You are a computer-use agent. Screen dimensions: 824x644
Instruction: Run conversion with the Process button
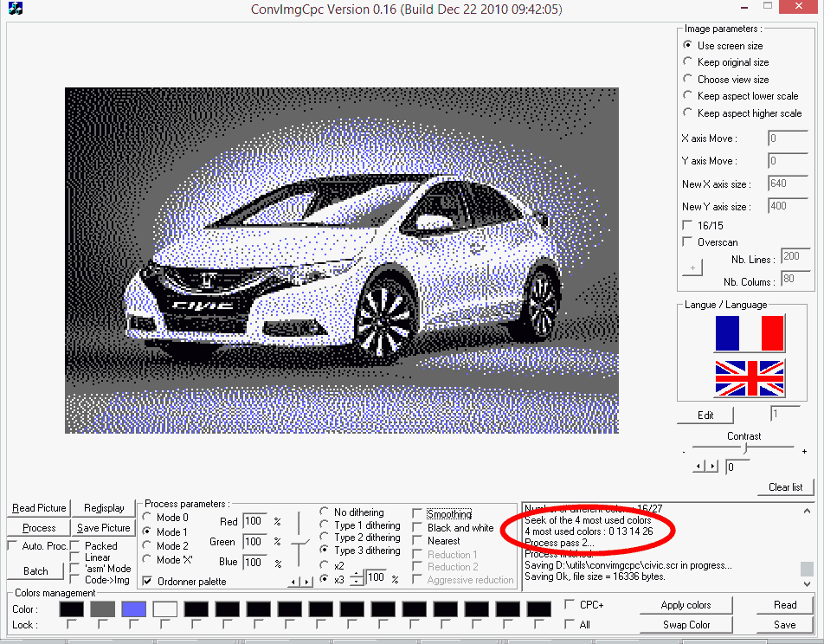pos(39,528)
